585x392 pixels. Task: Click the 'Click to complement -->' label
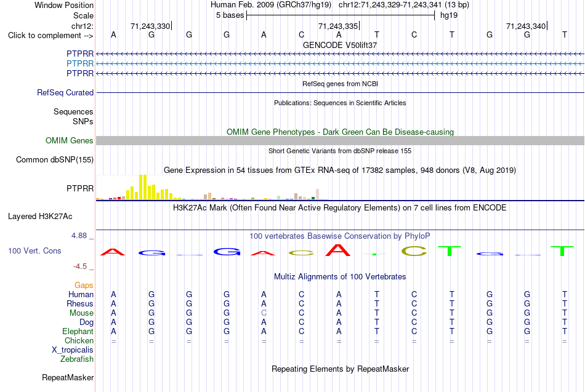click(x=50, y=36)
